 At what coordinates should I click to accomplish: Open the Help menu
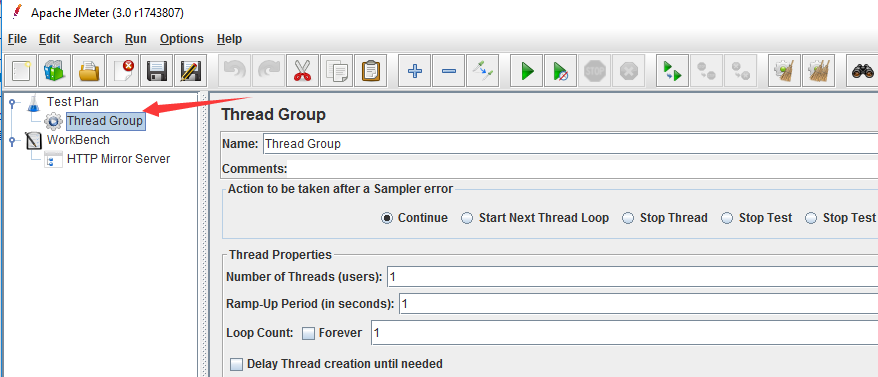(229, 39)
